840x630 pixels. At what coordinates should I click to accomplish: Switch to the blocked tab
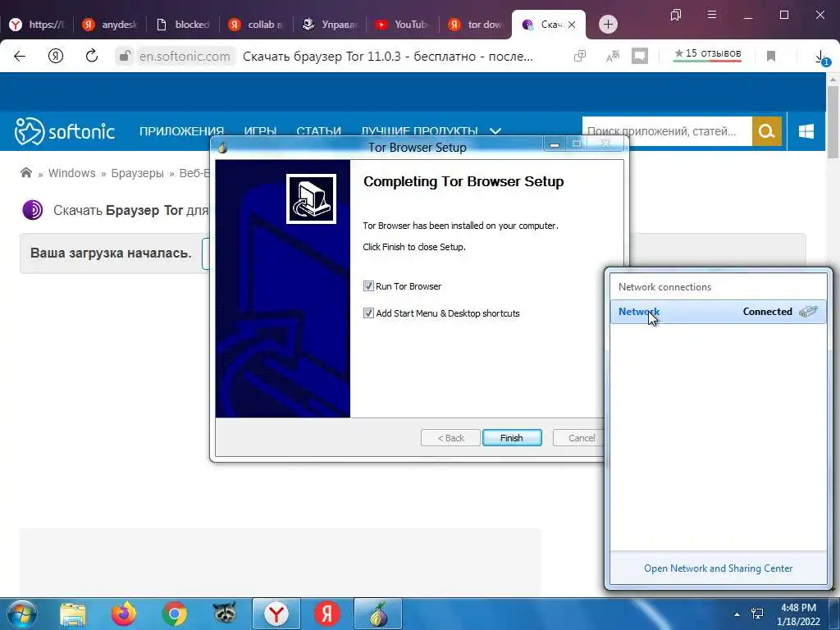coord(184,24)
